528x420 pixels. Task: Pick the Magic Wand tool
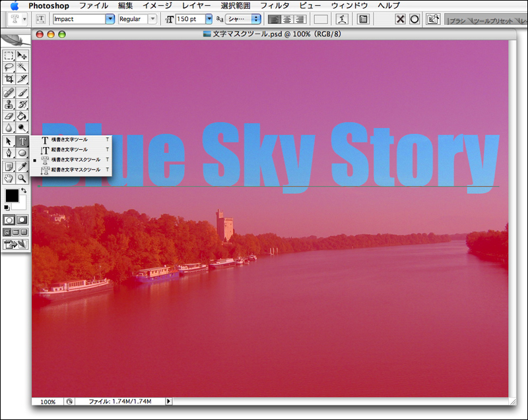point(22,67)
